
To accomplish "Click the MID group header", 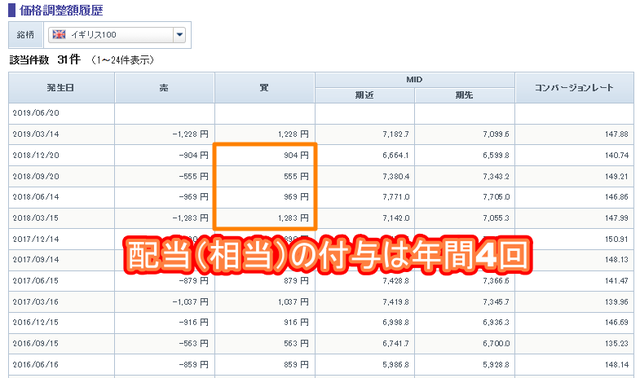I will click(x=414, y=80).
